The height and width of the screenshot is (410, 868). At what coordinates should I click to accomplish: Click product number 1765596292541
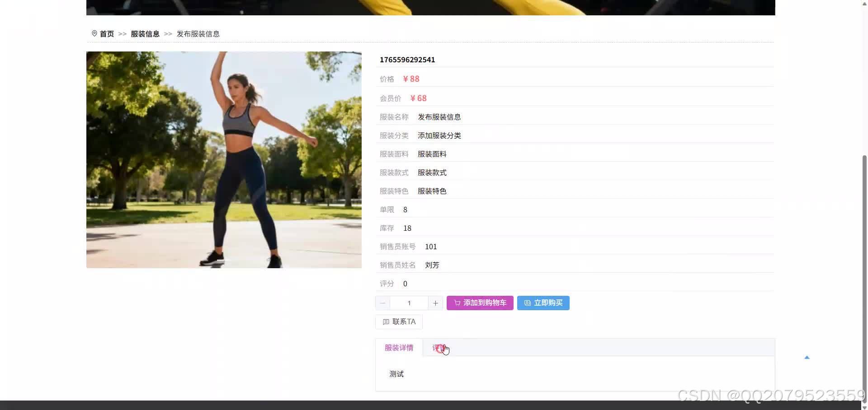(x=407, y=60)
